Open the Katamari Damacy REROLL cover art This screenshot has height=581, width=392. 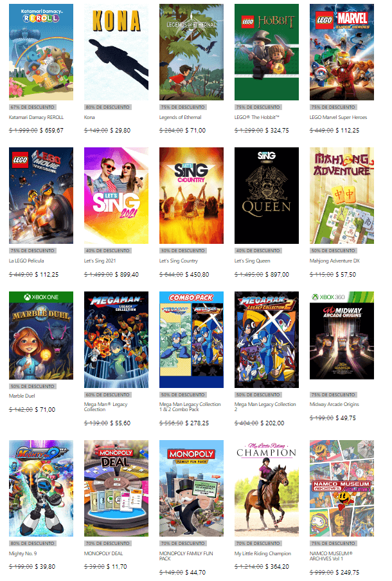pos(41,52)
